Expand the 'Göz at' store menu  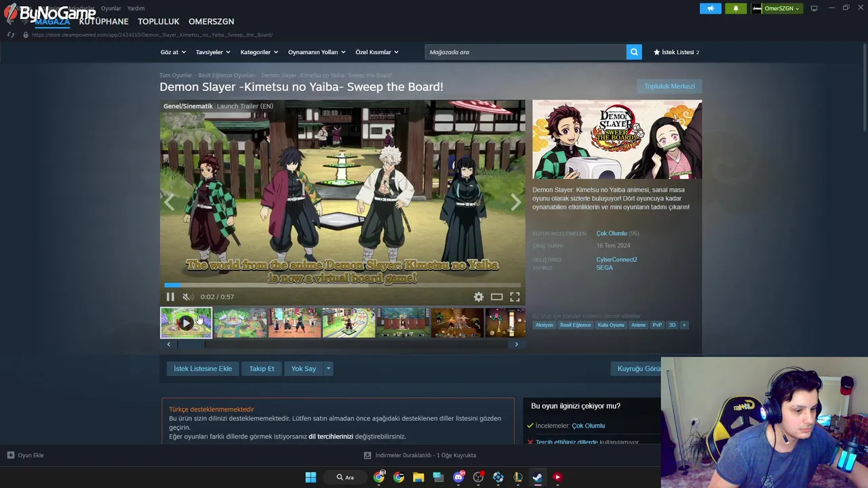pos(172,52)
